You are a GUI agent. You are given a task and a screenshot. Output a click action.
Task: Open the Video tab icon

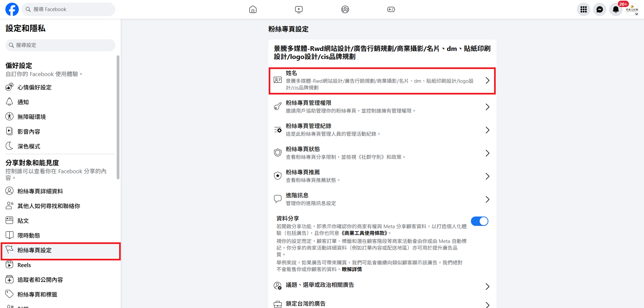click(299, 9)
